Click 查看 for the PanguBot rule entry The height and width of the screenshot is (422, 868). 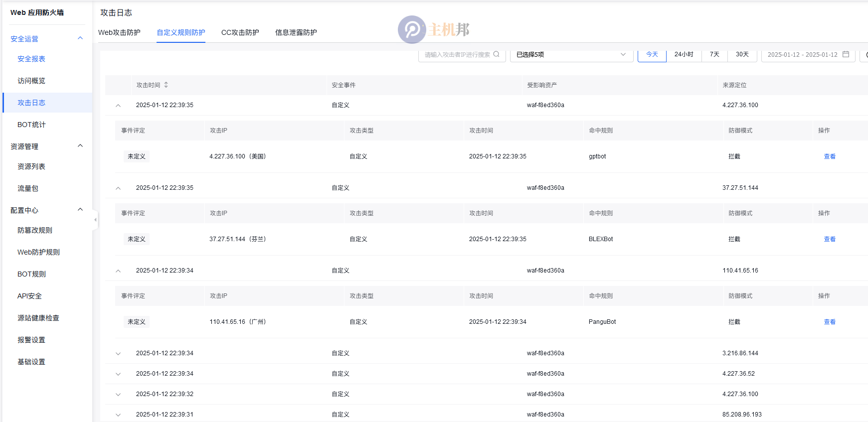[x=830, y=322]
